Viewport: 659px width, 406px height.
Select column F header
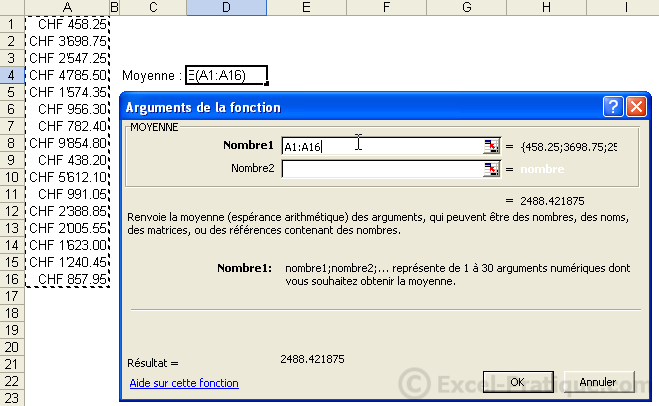386,7
